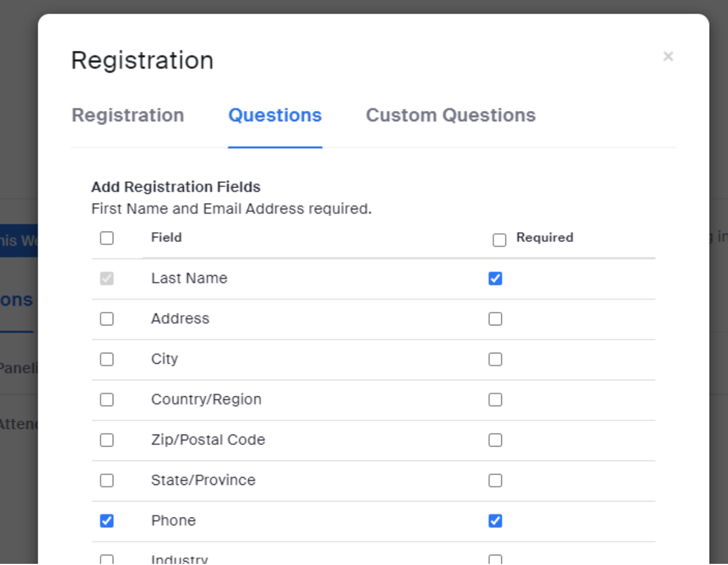Enable the Zip/Postal Code field checkbox

[107, 440]
